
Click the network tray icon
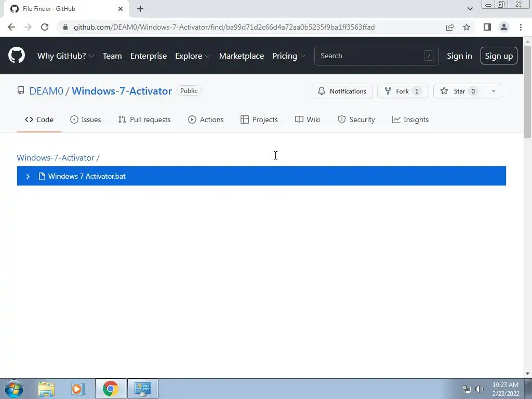click(x=467, y=389)
